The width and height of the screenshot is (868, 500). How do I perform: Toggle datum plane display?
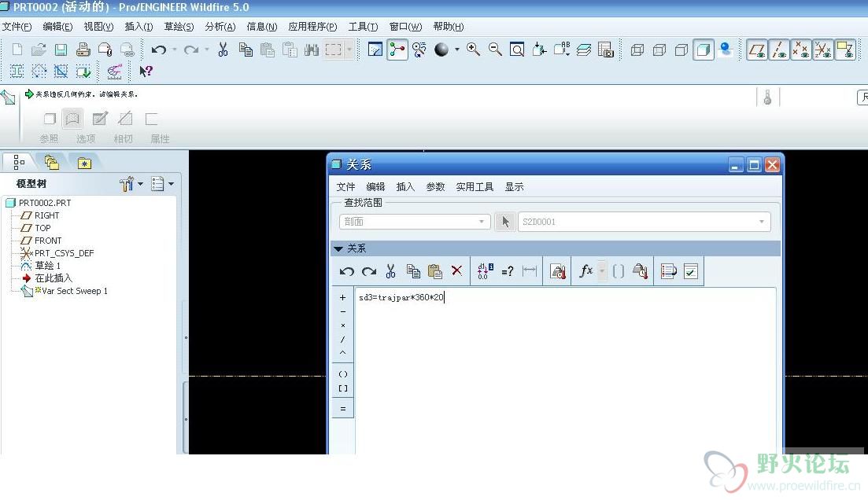[757, 50]
